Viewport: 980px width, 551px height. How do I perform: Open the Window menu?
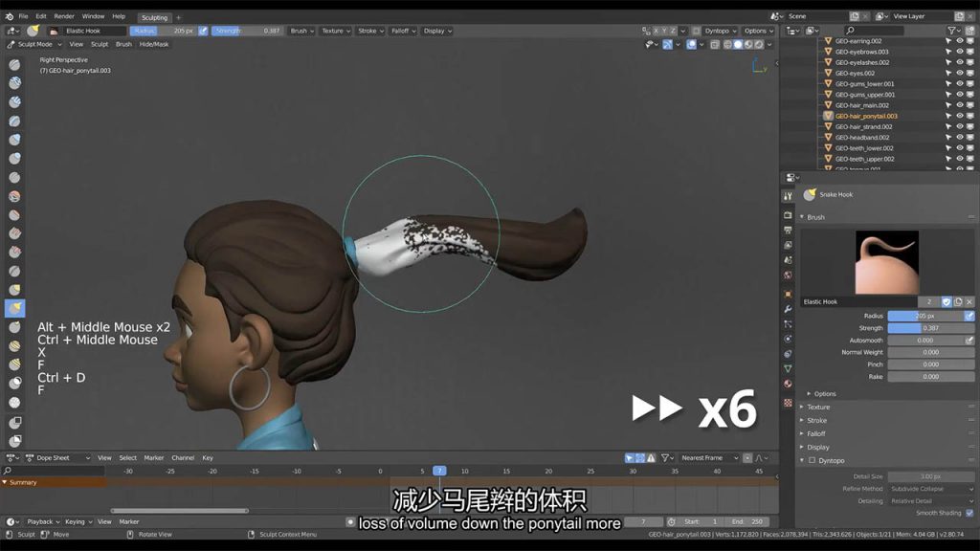click(x=93, y=16)
